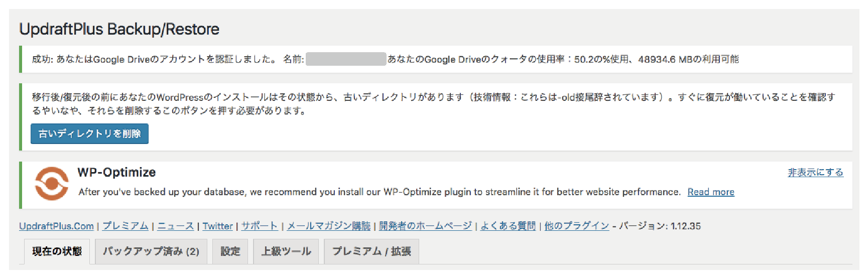Screen dimensions: 868x279
Task: Open the プレミアム / 拡張 tab
Action: [x=371, y=251]
